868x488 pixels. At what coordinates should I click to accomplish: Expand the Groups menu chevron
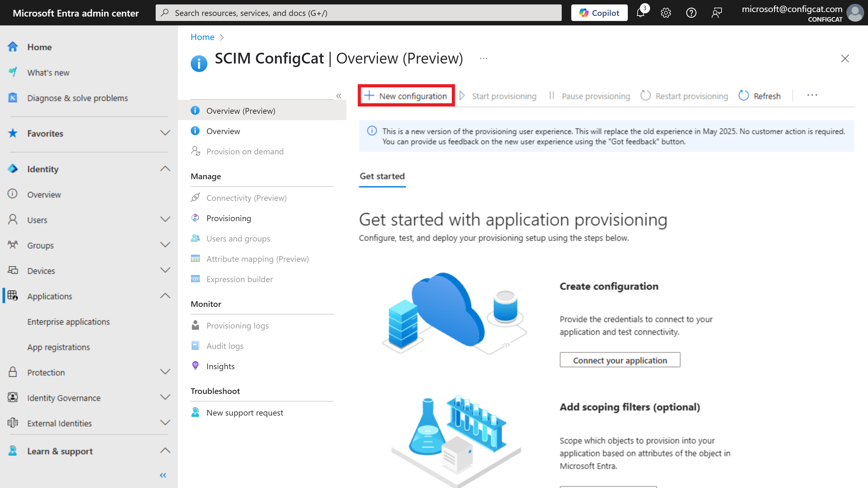(165, 245)
